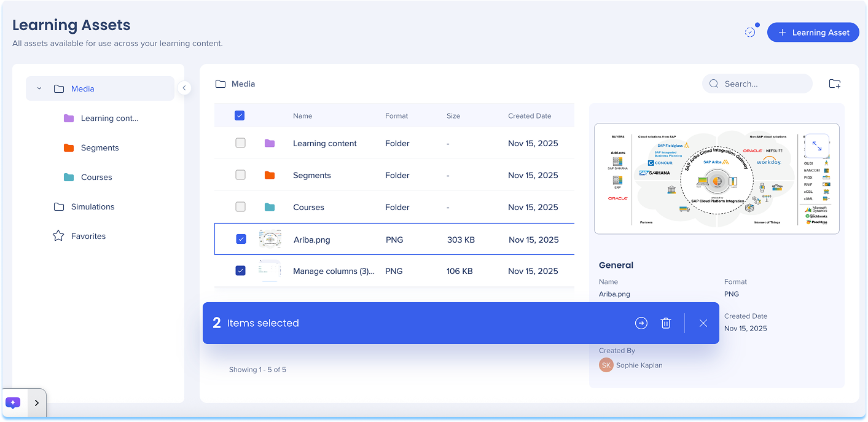This screenshot has width=868, height=422.
Task: Open the sync status icon
Action: (x=750, y=32)
